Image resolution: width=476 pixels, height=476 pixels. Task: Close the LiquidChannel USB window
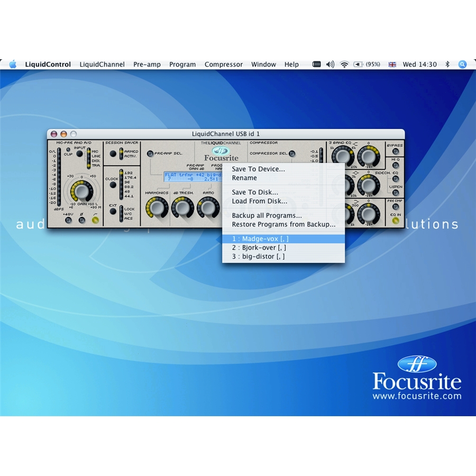54,134
